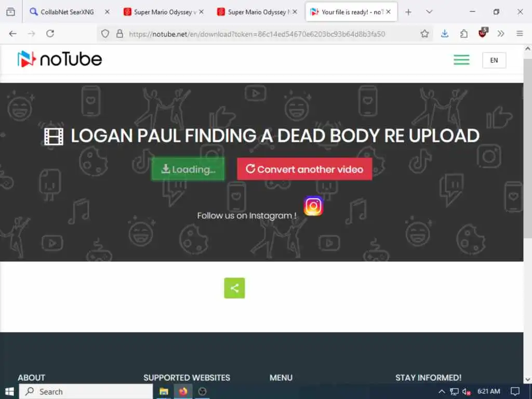The image size is (532, 399).
Task: Close the second Super Mario Odyssey tab
Action: pyautogui.click(x=295, y=12)
